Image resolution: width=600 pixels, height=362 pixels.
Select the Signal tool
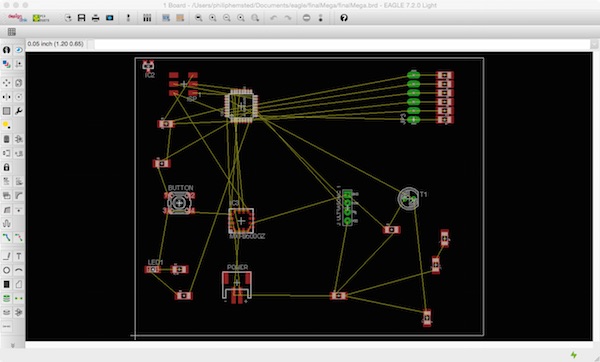(x=18, y=298)
